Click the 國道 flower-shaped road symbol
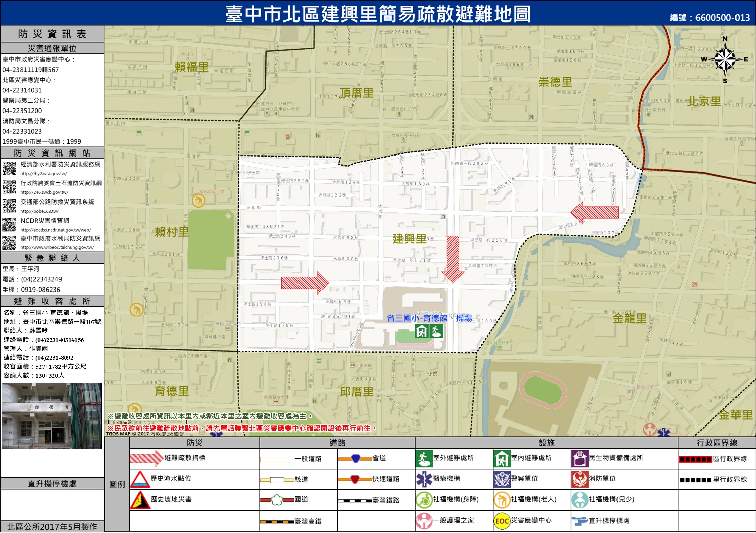Image resolution: width=756 pixels, height=533 pixels. (x=277, y=500)
